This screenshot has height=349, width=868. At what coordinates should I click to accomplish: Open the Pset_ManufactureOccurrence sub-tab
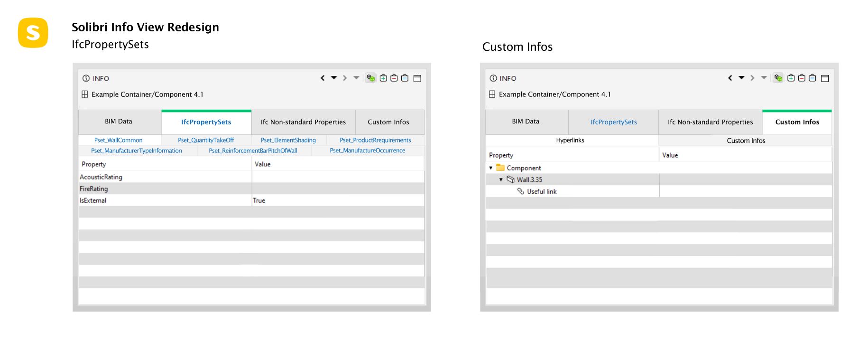click(x=368, y=151)
